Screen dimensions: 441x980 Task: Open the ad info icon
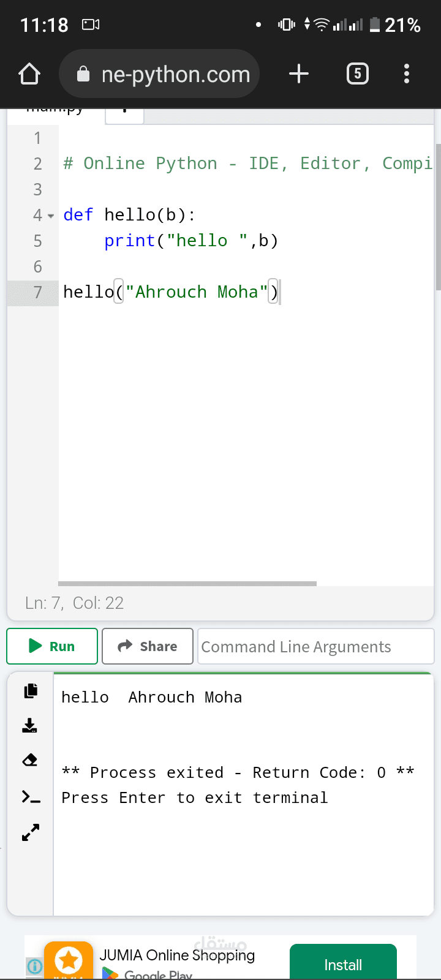35,966
